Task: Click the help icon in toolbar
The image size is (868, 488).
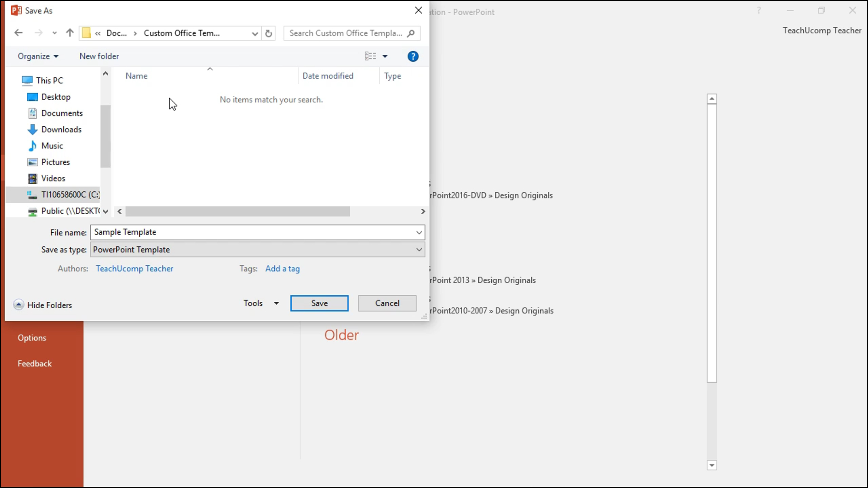Action: click(x=413, y=56)
